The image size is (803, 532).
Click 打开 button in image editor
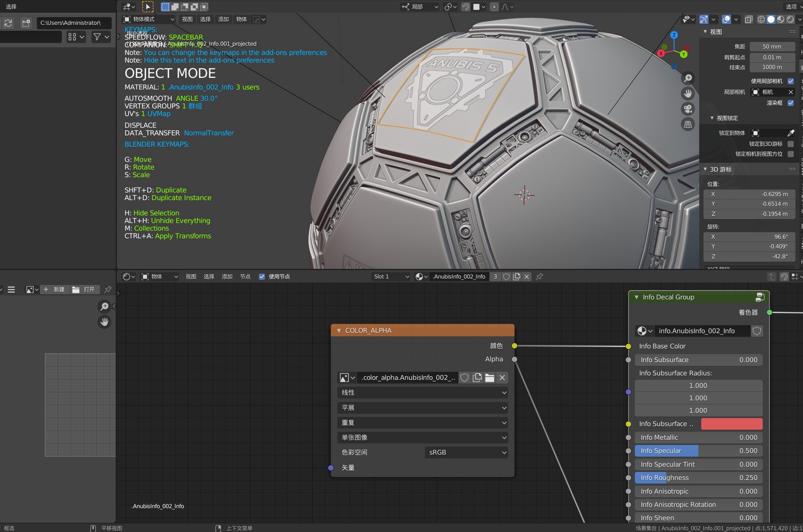pyautogui.click(x=84, y=290)
